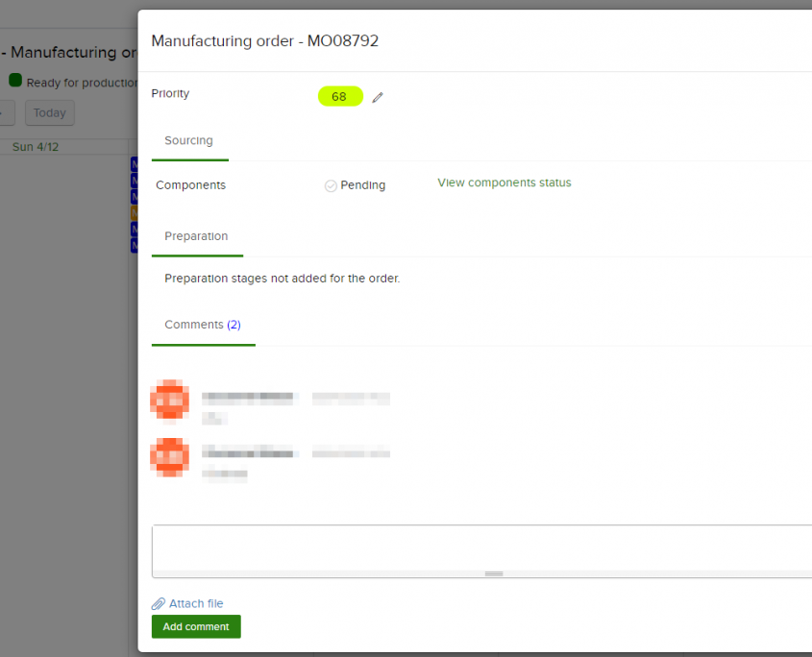Select the orange order block in the calendar
Screen dimensions: 812x657
pyautogui.click(x=135, y=211)
